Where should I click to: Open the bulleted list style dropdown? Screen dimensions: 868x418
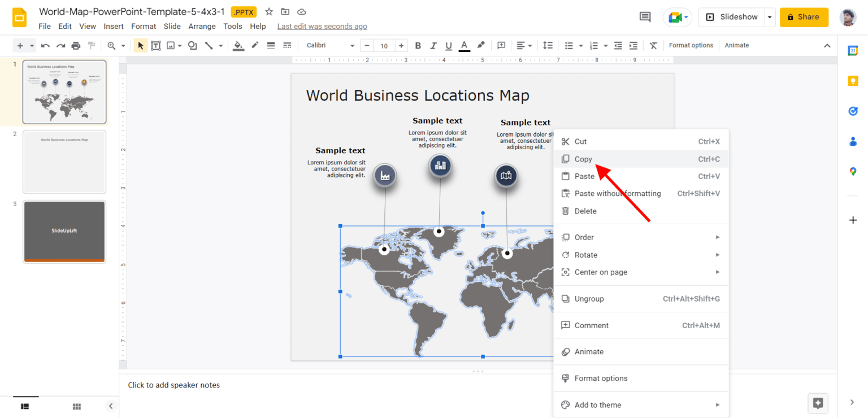tap(580, 45)
